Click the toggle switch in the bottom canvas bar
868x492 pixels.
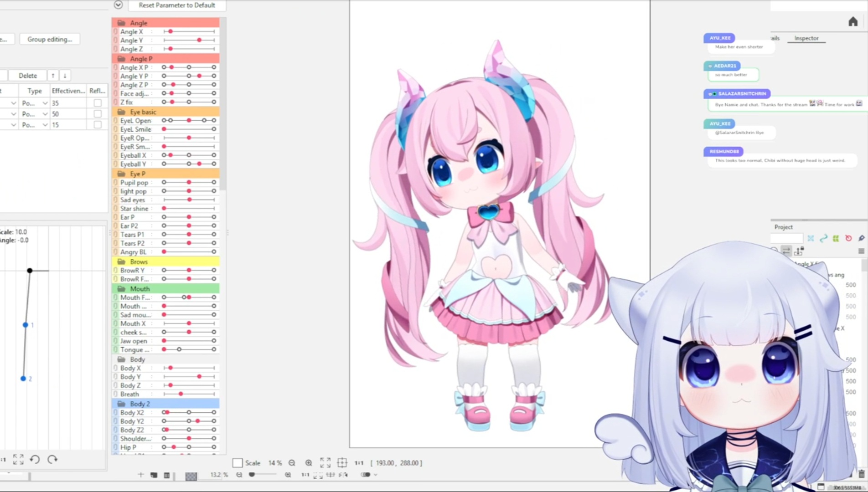click(365, 475)
